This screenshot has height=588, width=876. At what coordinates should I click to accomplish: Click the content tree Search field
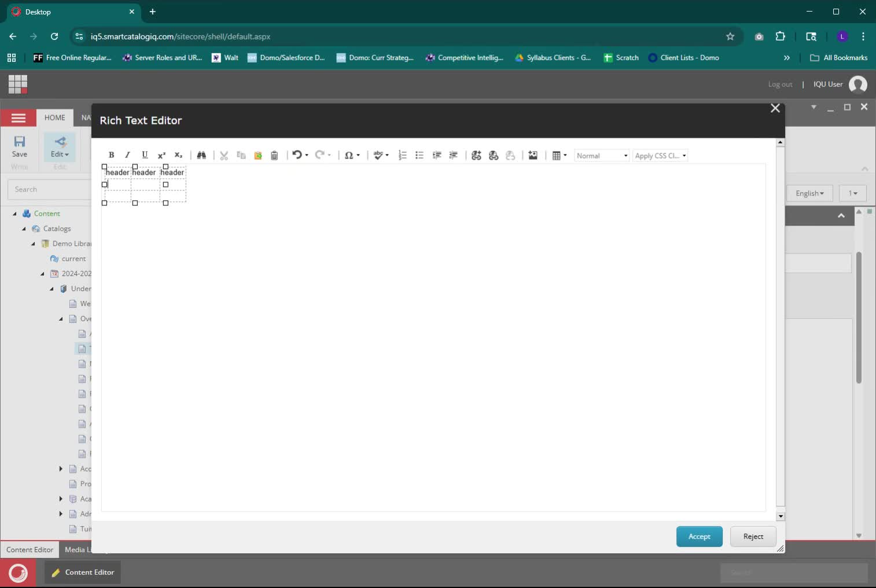pos(50,189)
